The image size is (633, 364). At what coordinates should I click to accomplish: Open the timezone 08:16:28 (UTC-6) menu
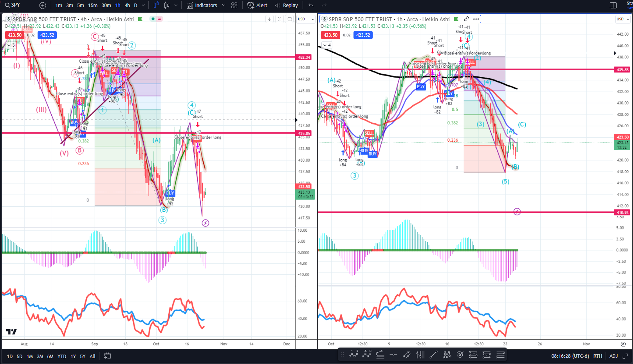coord(570,356)
